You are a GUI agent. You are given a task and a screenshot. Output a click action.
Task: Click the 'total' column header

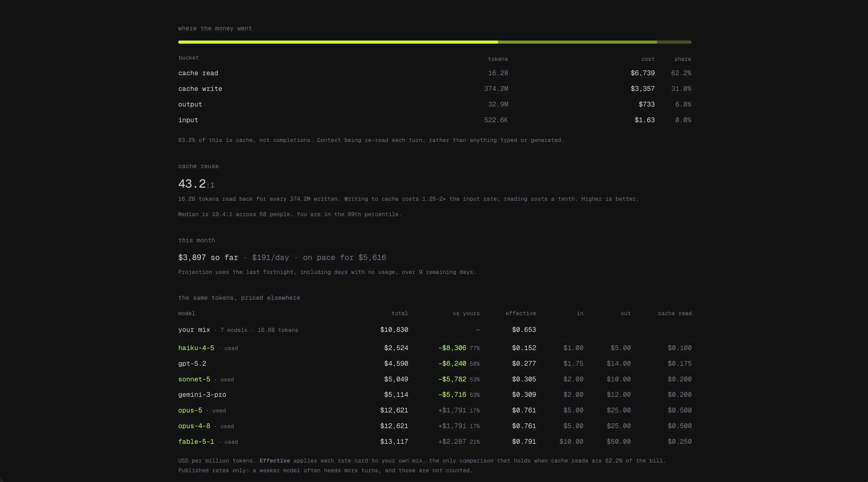tap(400, 314)
